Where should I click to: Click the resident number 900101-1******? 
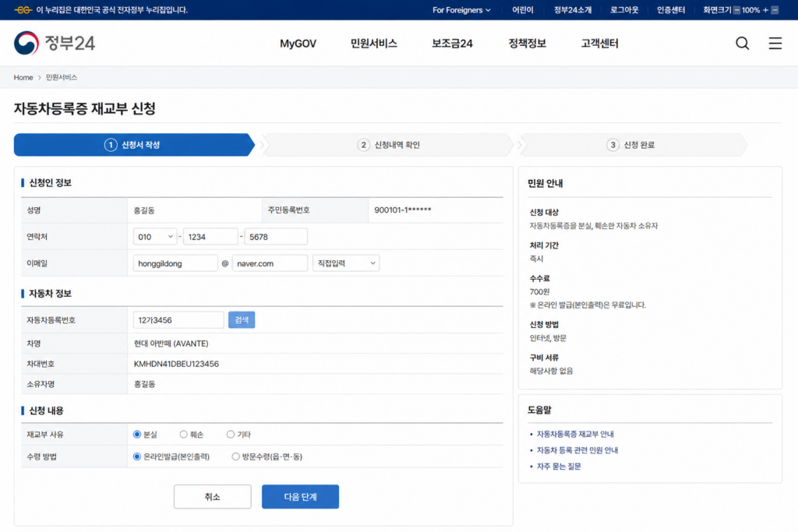coord(403,210)
